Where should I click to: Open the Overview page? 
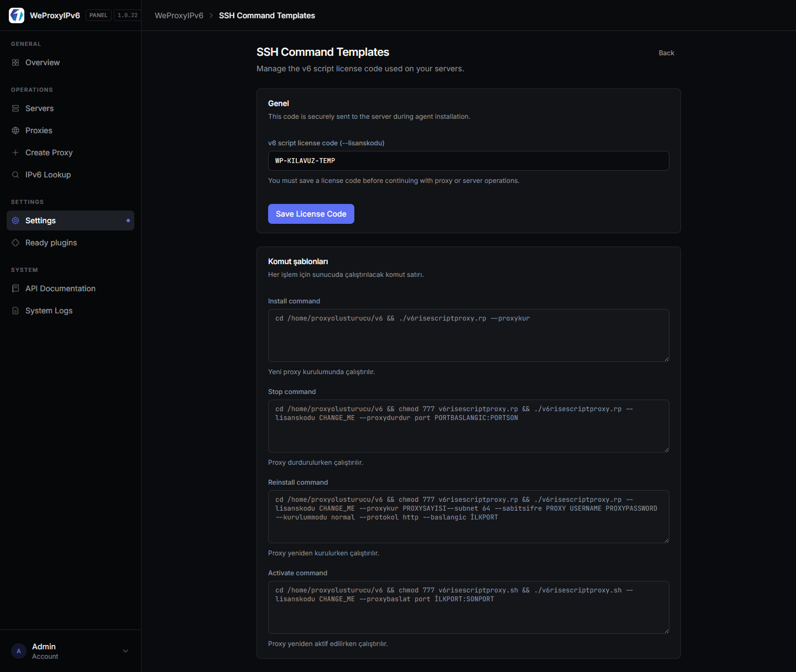(70, 62)
